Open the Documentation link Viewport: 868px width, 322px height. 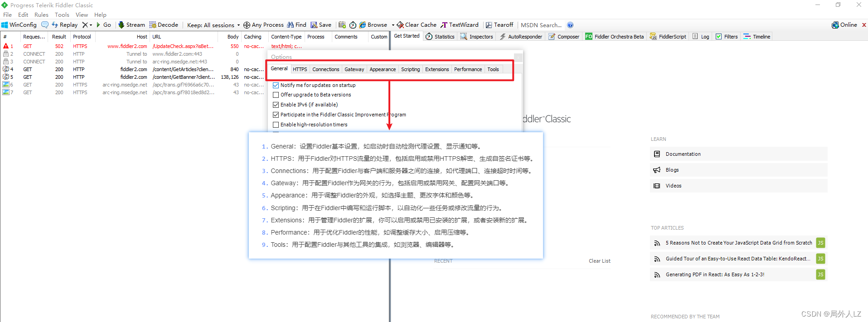click(x=738, y=154)
